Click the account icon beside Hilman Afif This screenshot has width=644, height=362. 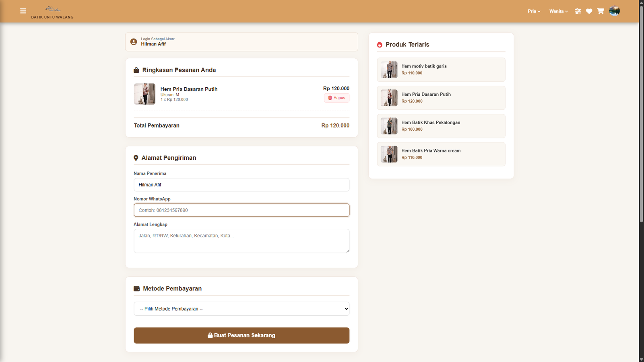pyautogui.click(x=134, y=42)
